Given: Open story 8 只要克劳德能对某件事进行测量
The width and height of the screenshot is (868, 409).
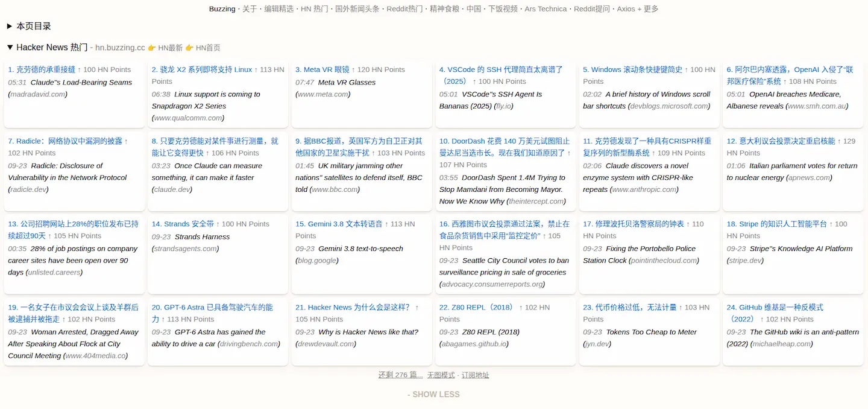Looking at the screenshot, I should [x=215, y=147].
